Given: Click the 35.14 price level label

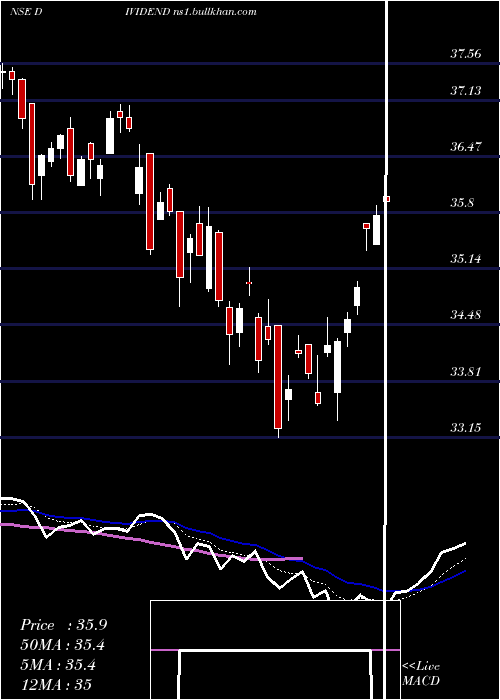Looking at the screenshot, I should (x=466, y=258).
